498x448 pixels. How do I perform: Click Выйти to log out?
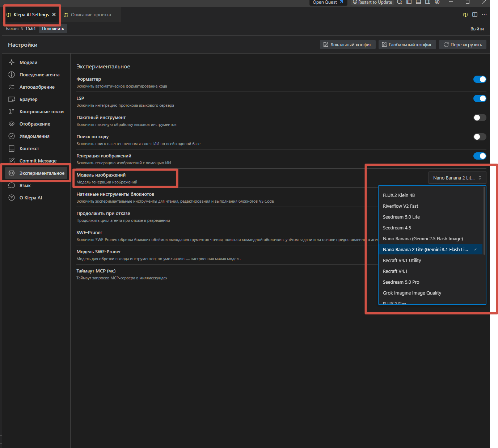tap(477, 29)
